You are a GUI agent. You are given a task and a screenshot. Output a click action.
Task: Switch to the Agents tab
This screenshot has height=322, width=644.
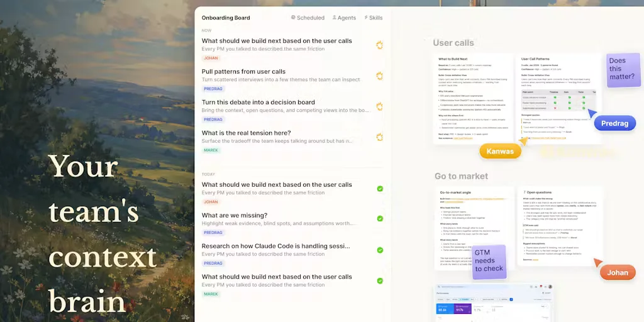tap(344, 18)
